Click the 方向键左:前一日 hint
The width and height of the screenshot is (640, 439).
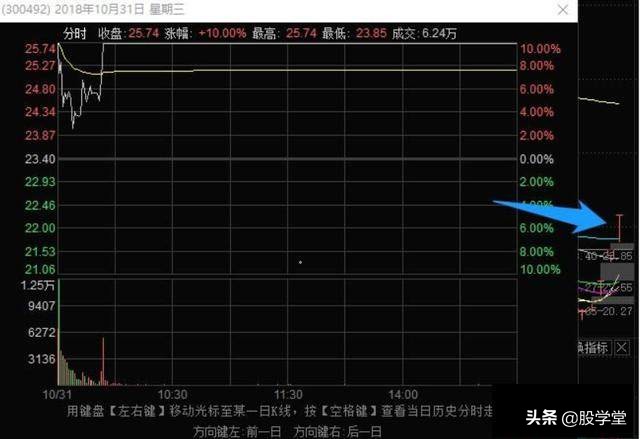[x=237, y=431]
